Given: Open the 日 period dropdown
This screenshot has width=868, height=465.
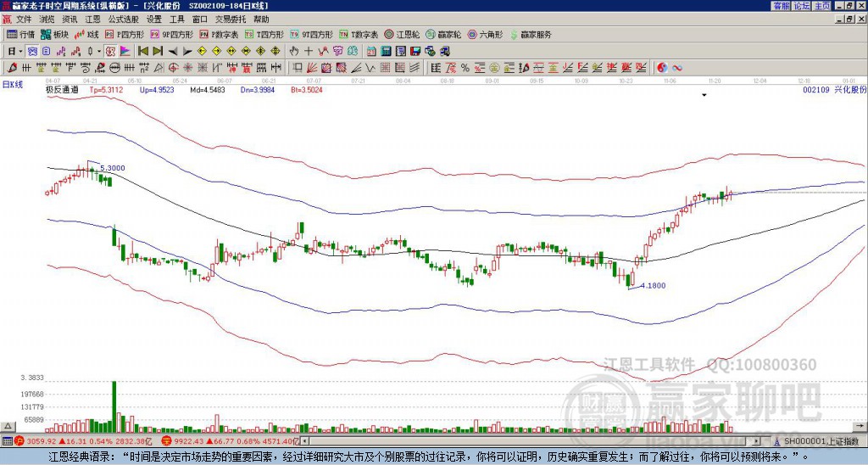Looking at the screenshot, I should tap(15, 52).
